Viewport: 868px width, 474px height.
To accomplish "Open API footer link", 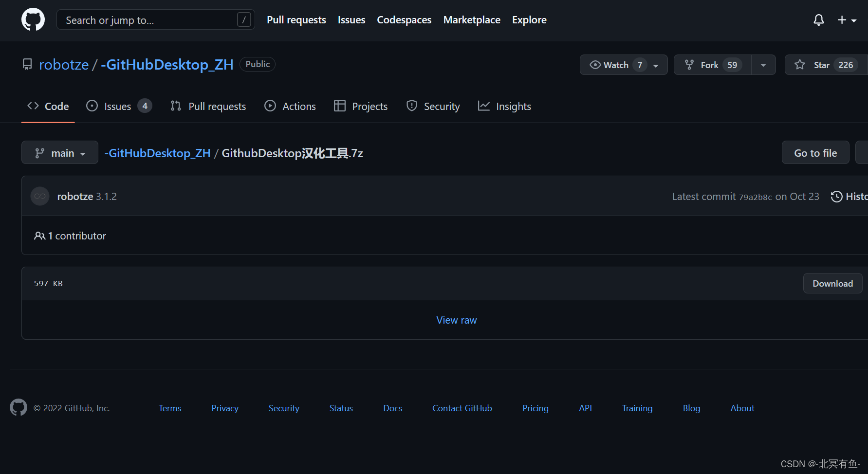I will [585, 408].
